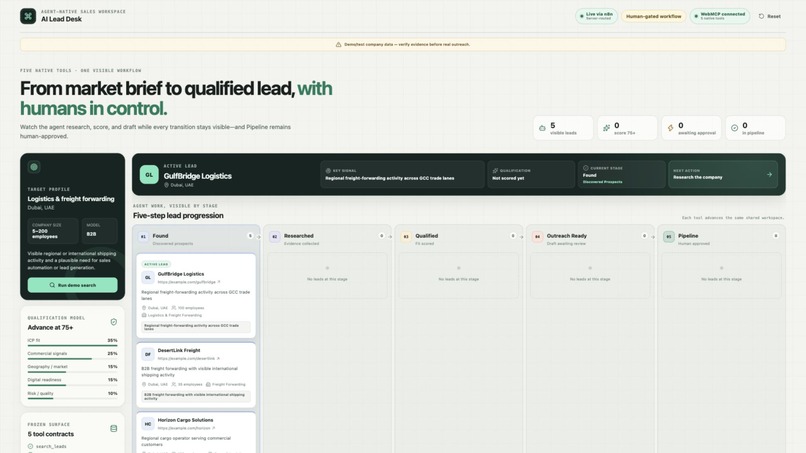The width and height of the screenshot is (806, 453).
Task: Click the signal tag at the bottom of the GulfBridge card
Action: coord(196,327)
